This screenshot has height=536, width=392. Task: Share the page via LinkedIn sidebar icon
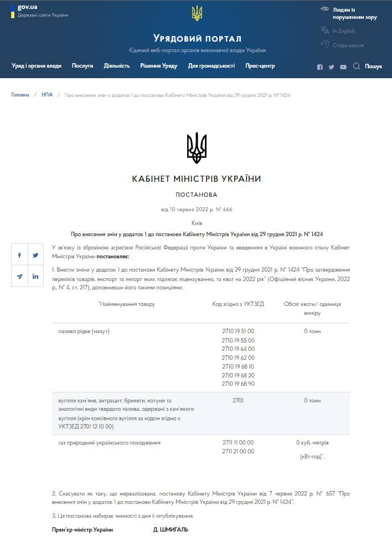pyautogui.click(x=35, y=276)
